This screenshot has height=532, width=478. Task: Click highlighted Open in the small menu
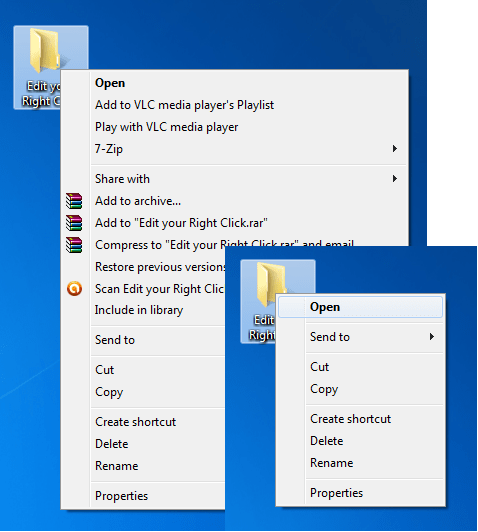click(x=360, y=307)
